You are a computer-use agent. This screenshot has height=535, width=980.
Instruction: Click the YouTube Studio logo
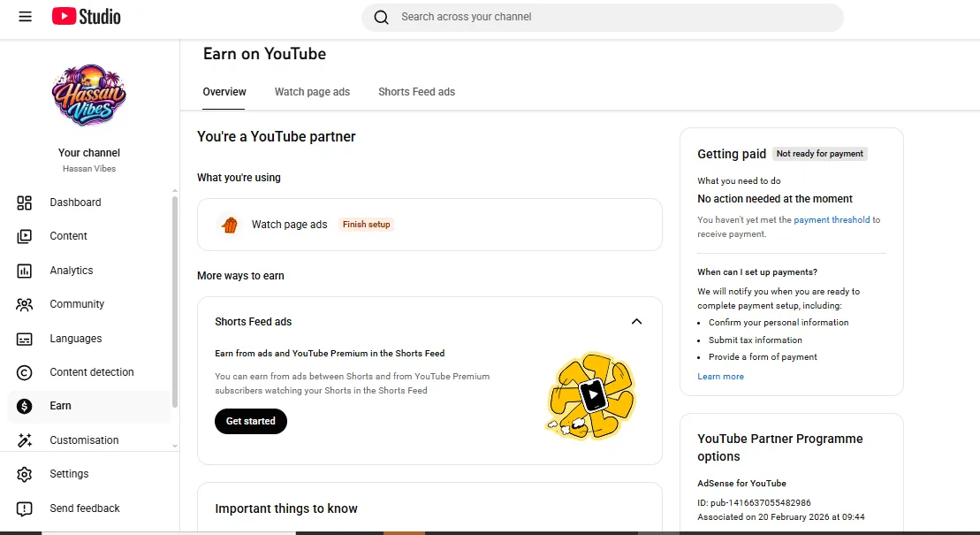point(87,16)
